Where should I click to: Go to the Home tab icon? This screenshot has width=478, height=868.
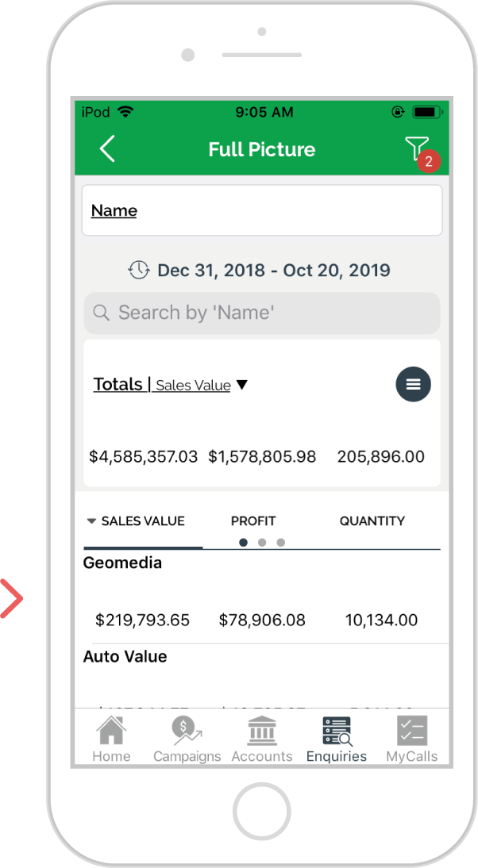(111, 731)
